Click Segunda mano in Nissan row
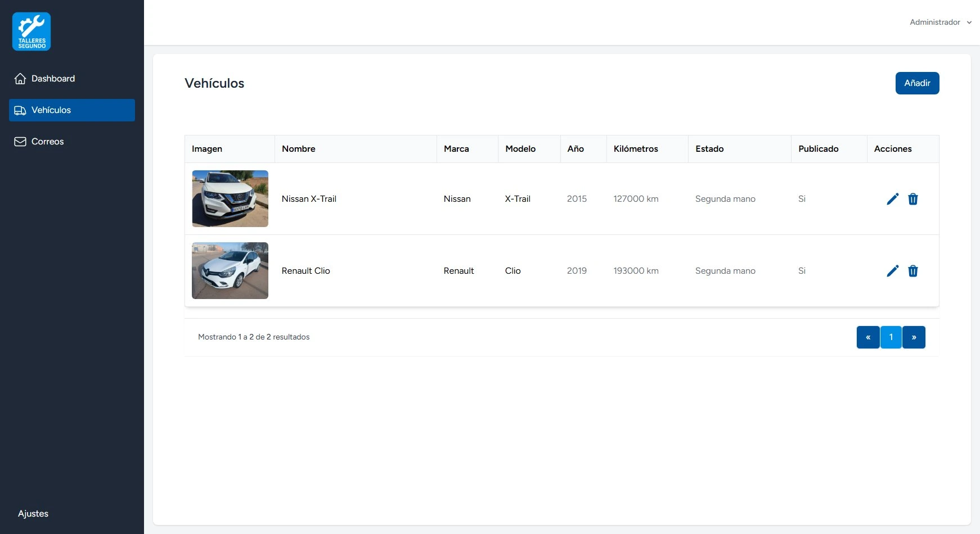The width and height of the screenshot is (980, 534). click(725, 199)
